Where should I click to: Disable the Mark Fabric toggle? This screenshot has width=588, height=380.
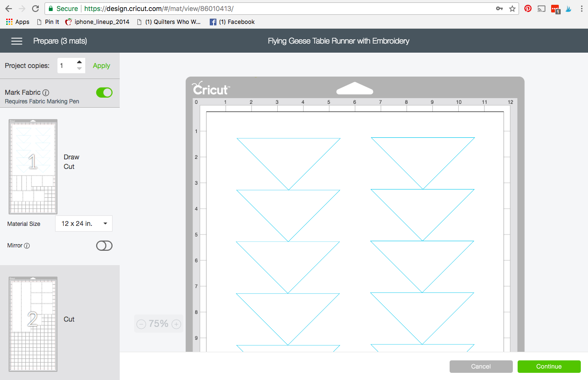click(x=104, y=92)
